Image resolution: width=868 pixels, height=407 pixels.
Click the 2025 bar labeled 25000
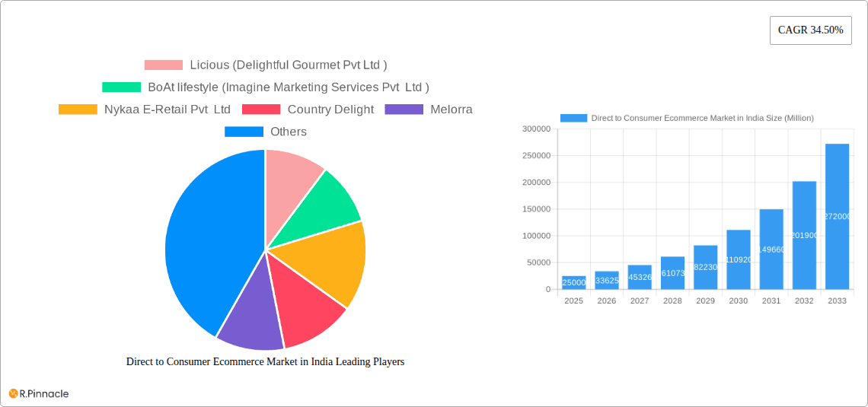pyautogui.click(x=574, y=282)
